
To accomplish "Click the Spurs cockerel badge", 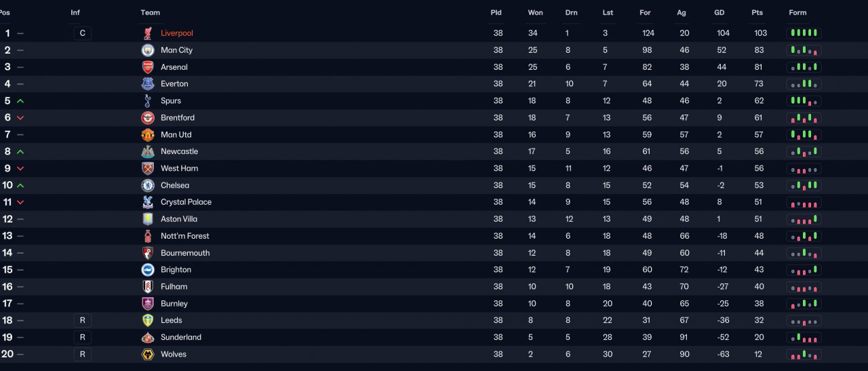I will (148, 101).
